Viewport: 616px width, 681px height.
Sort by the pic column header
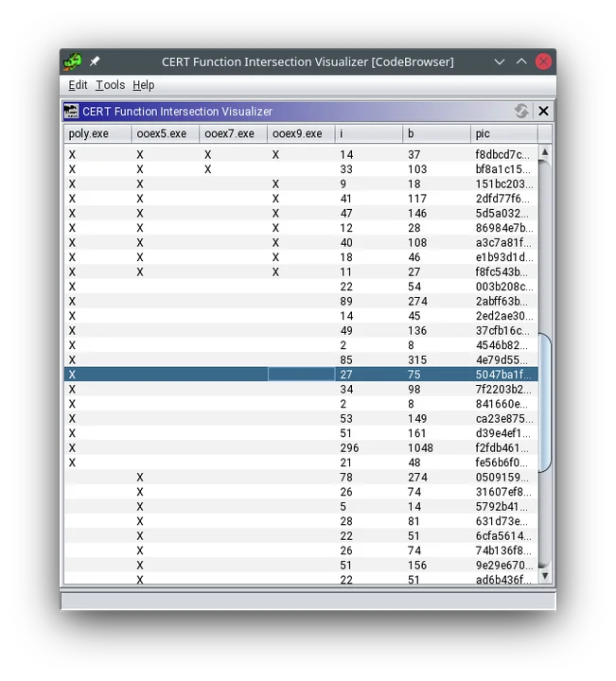coord(504,133)
